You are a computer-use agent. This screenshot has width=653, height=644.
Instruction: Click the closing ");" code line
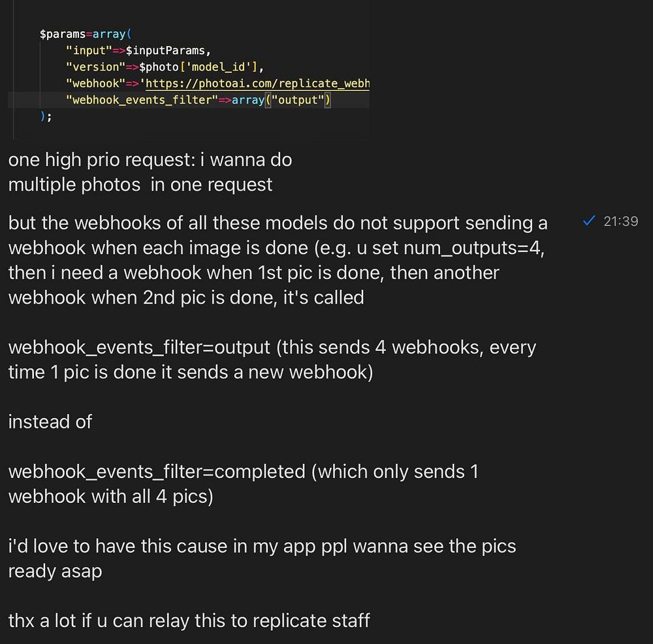[45, 116]
